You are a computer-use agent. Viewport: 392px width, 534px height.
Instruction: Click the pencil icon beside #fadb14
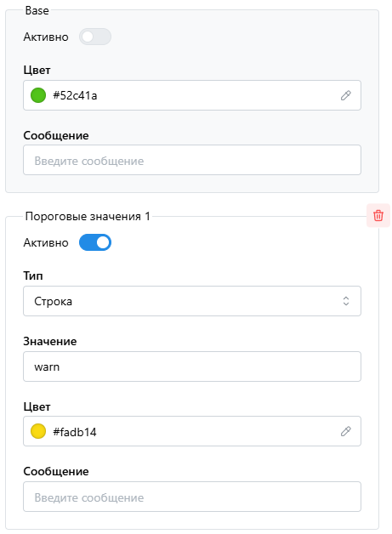pos(346,431)
